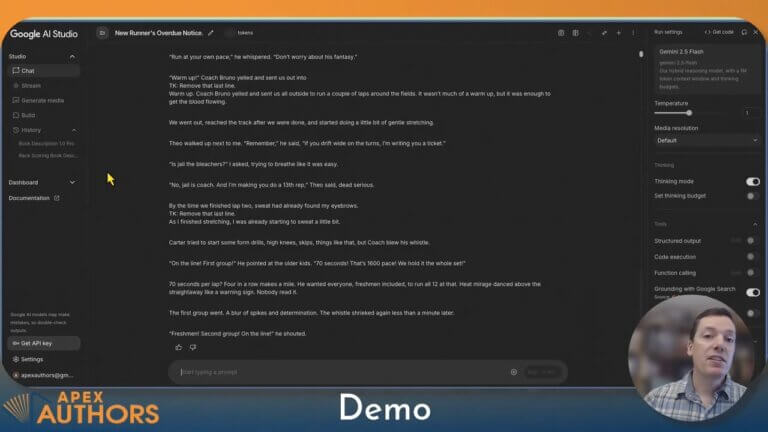Click the tokens count label
The height and width of the screenshot is (432, 768).
[x=245, y=33]
